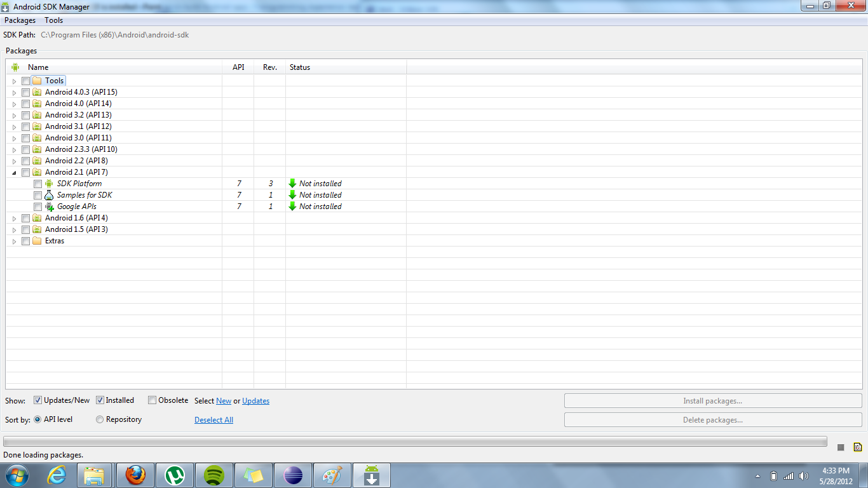Click the Android 2.2 (API 8) package icon

(37, 161)
